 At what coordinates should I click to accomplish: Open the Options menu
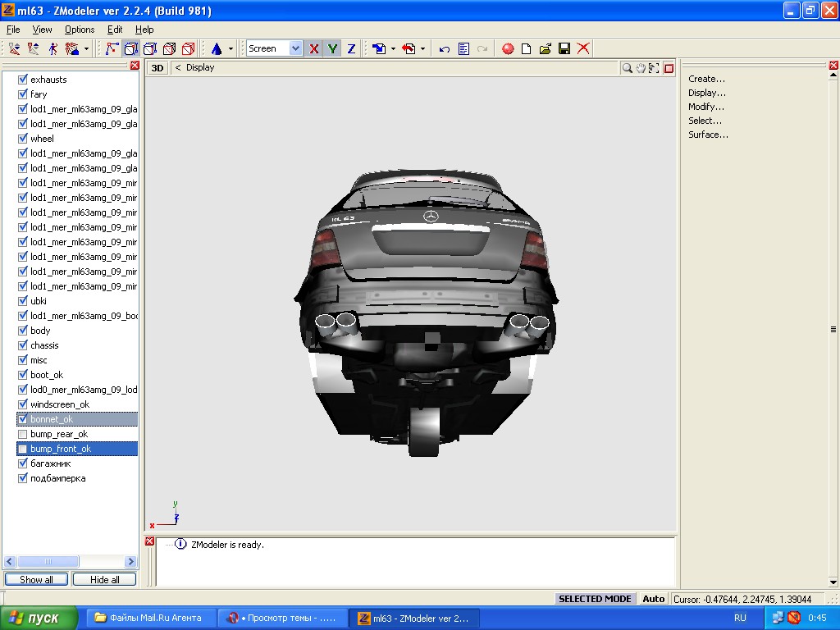(x=80, y=30)
